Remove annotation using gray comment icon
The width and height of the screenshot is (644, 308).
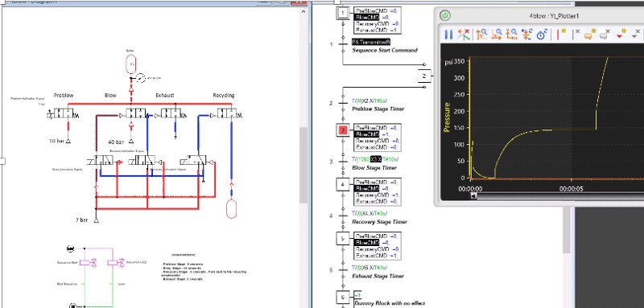pyautogui.click(x=605, y=35)
